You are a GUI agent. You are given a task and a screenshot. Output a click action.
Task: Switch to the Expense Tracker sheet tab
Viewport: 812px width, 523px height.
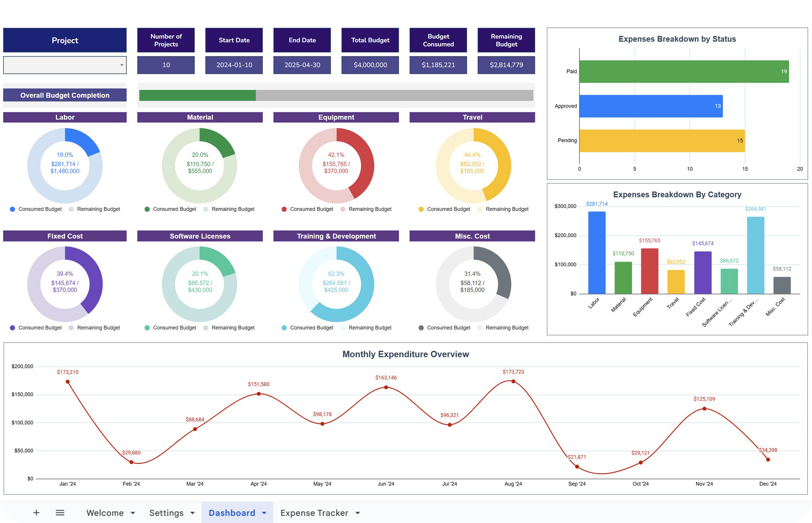[314, 513]
